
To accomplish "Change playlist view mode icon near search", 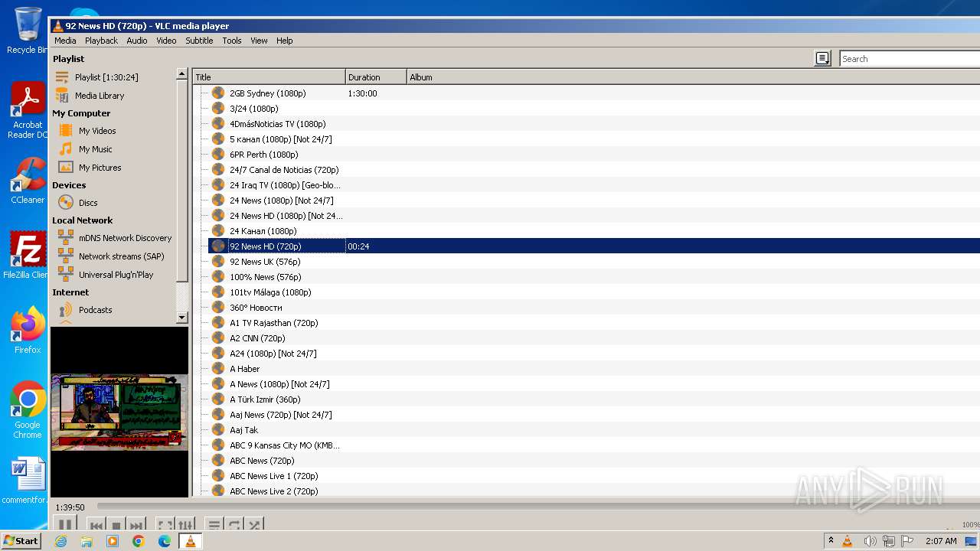I will tap(822, 58).
